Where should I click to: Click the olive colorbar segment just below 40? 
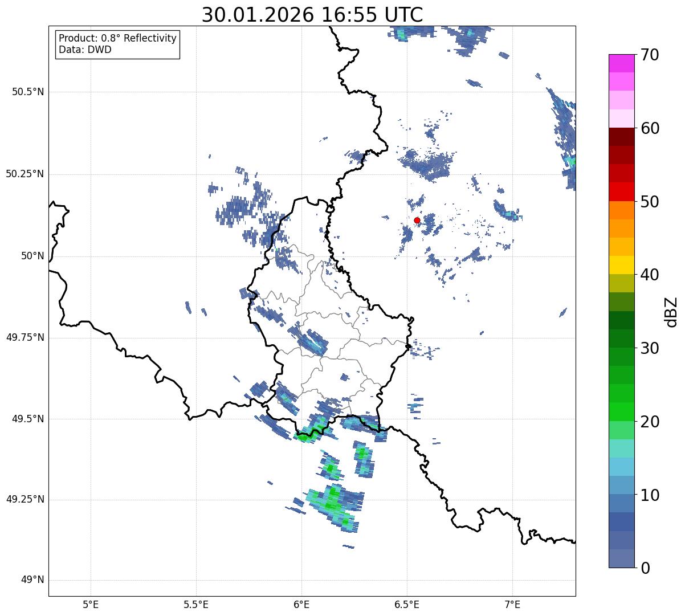(x=621, y=284)
